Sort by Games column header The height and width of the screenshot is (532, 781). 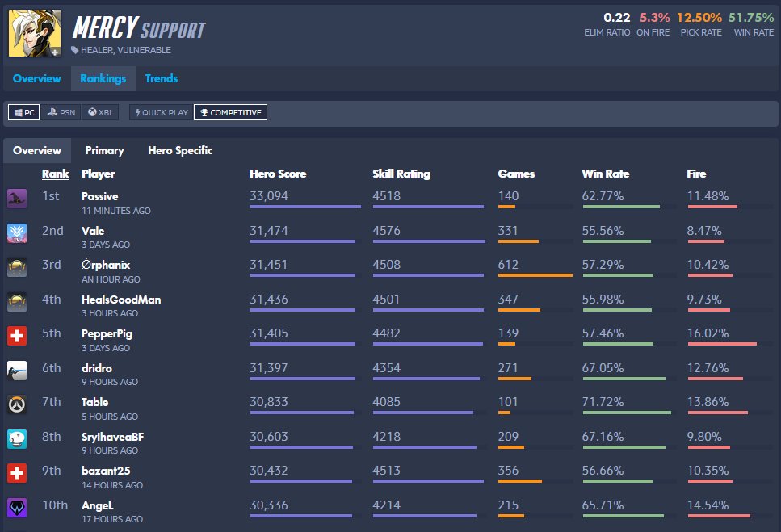516,174
